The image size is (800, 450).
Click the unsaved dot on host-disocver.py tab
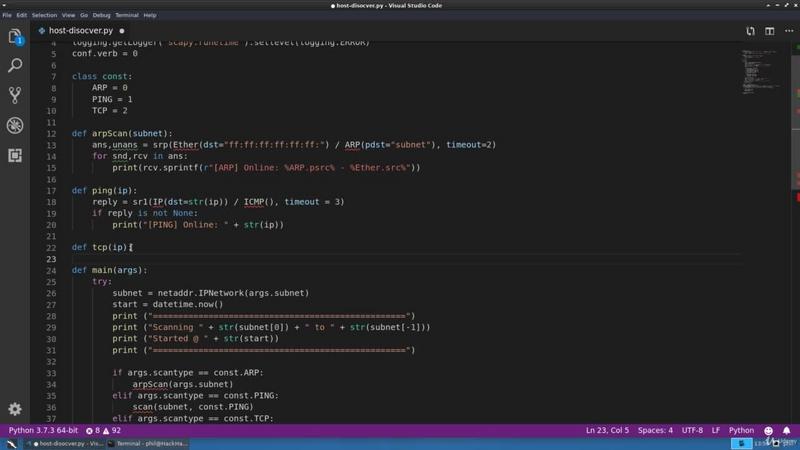pyautogui.click(x=121, y=31)
